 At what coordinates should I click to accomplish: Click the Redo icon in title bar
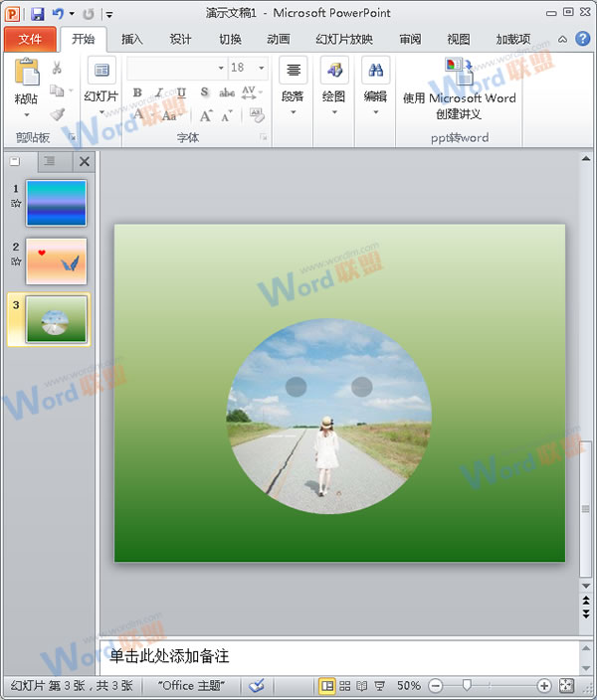[x=89, y=14]
